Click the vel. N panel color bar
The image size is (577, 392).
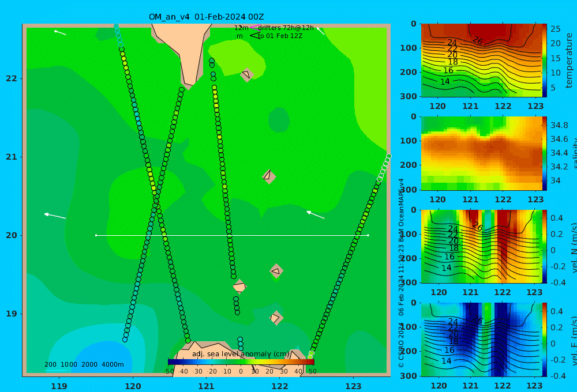(x=544, y=246)
